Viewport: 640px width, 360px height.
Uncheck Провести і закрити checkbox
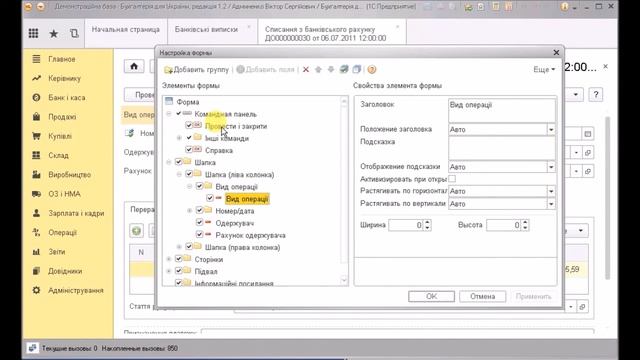click(x=189, y=125)
